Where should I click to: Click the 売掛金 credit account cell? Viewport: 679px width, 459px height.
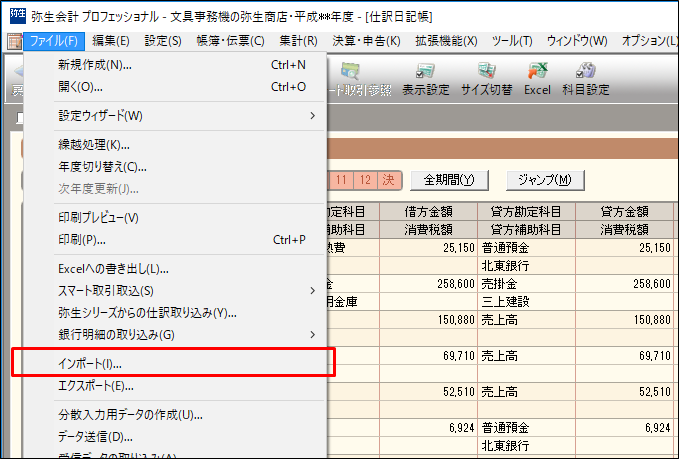coord(526,284)
